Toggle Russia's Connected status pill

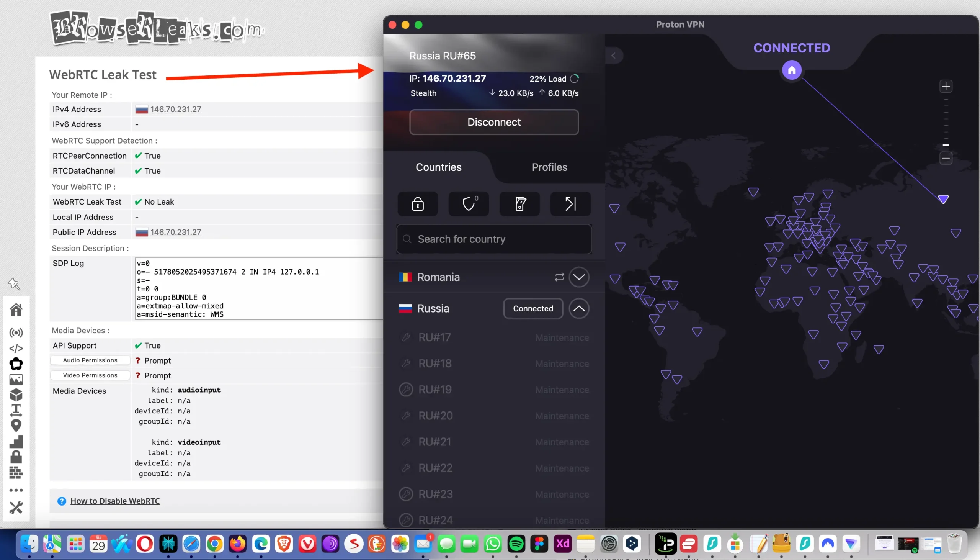(x=533, y=308)
